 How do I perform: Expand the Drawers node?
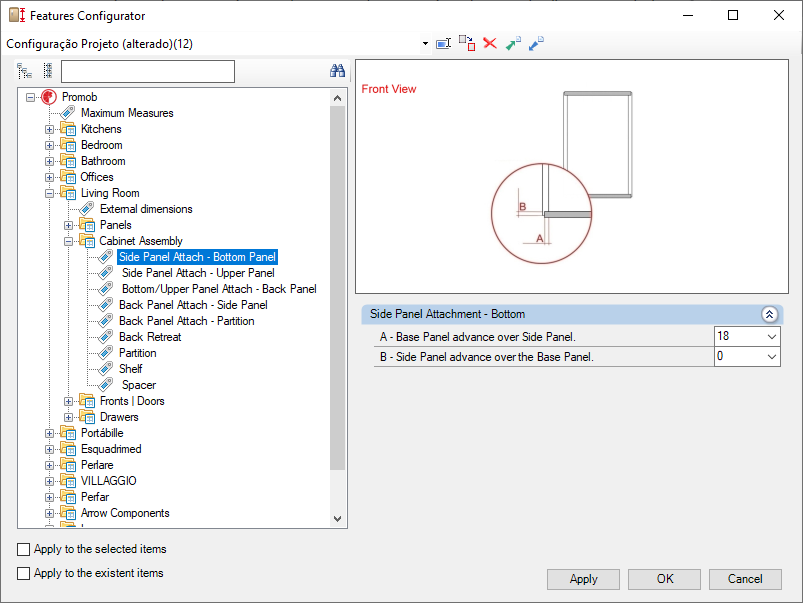(x=68, y=417)
